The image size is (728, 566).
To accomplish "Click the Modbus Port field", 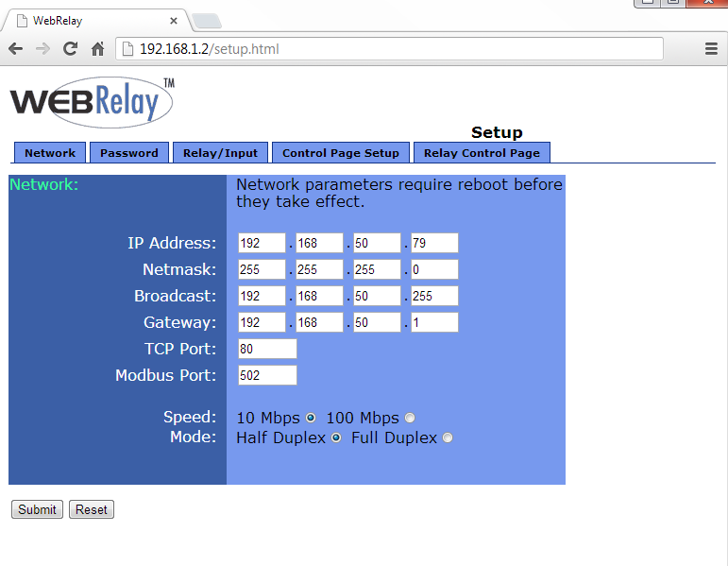I will [267, 375].
